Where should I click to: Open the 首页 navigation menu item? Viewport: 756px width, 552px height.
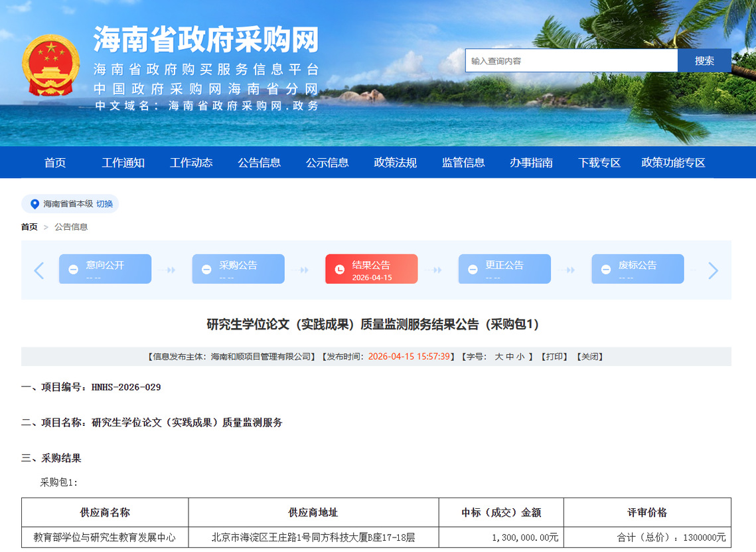click(x=55, y=163)
